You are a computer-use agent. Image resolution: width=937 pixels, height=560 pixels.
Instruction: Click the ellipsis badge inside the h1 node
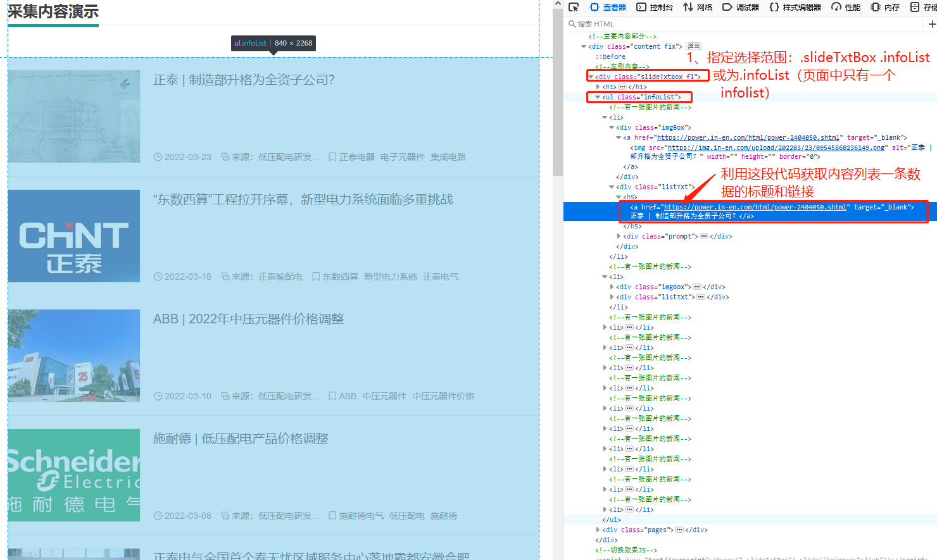coord(622,87)
